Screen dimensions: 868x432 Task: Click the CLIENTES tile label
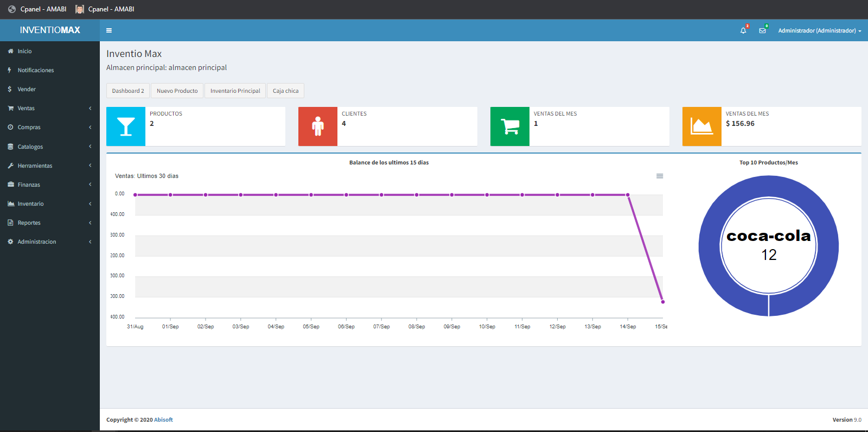pyautogui.click(x=354, y=113)
